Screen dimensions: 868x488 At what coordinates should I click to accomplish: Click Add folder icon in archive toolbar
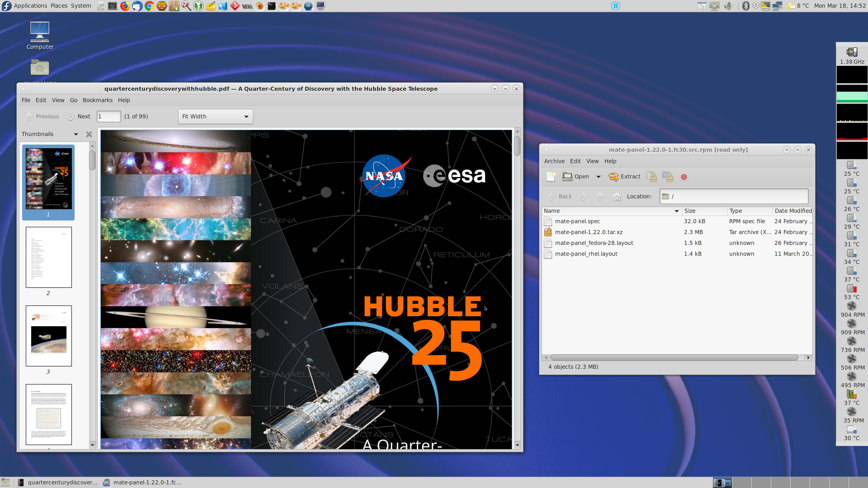tap(668, 176)
